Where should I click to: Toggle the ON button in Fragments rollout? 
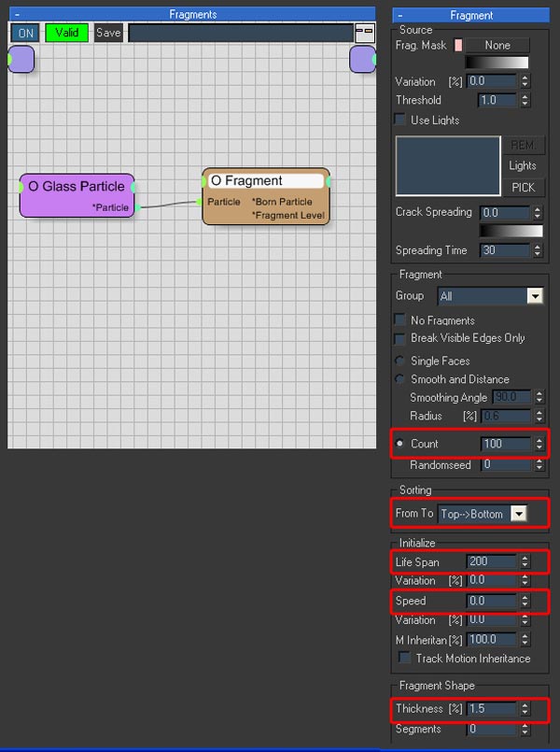25,33
